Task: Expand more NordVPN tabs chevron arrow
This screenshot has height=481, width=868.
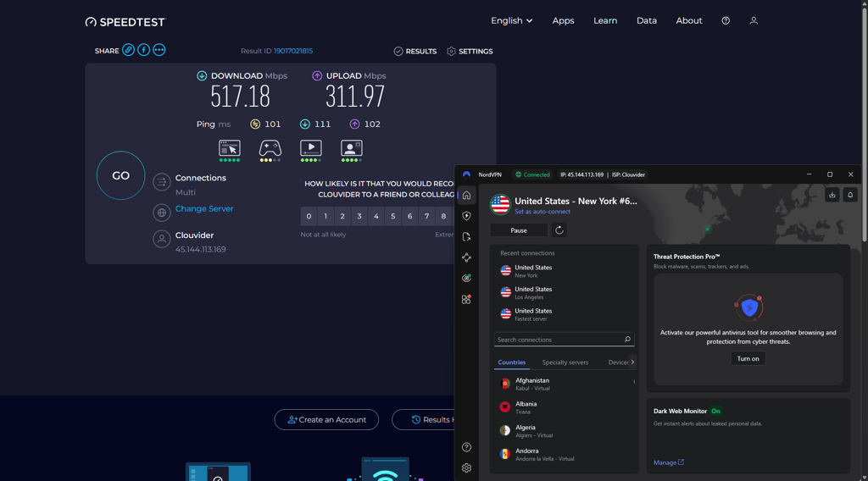Action: (x=632, y=362)
